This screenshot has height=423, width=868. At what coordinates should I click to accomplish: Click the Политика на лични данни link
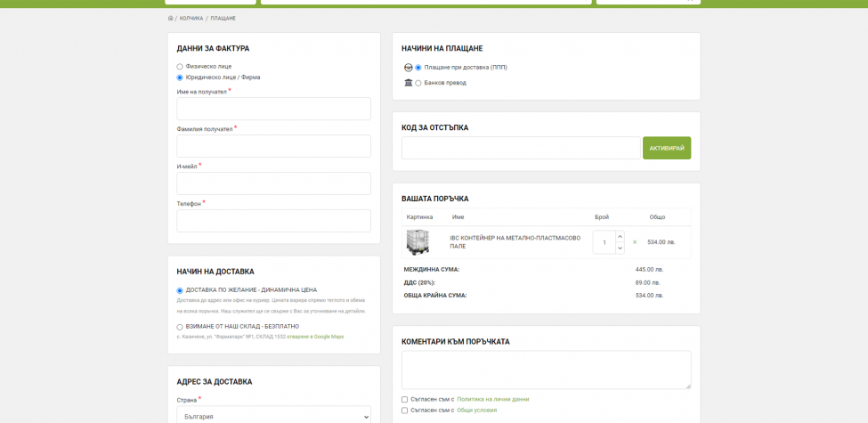[x=492, y=399]
